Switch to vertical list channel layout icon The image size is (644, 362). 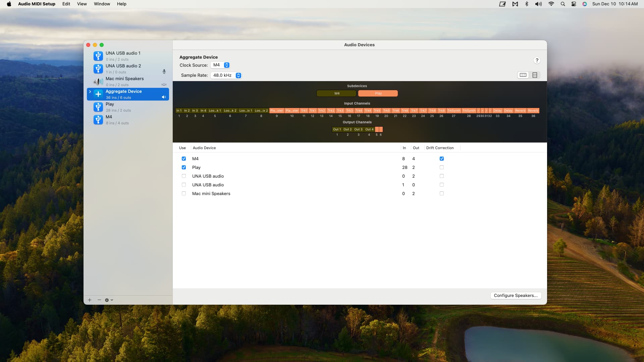(x=535, y=75)
